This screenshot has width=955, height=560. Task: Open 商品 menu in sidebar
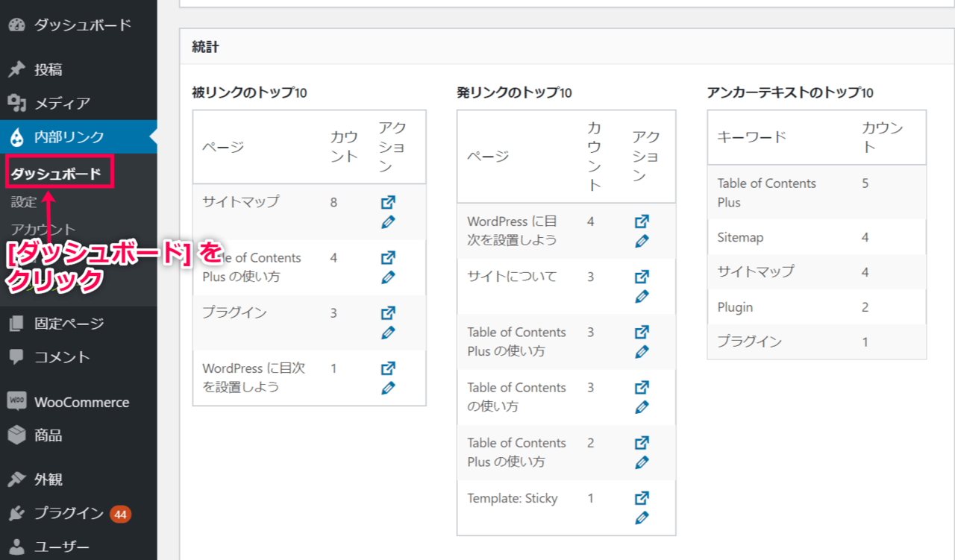pyautogui.click(x=48, y=435)
